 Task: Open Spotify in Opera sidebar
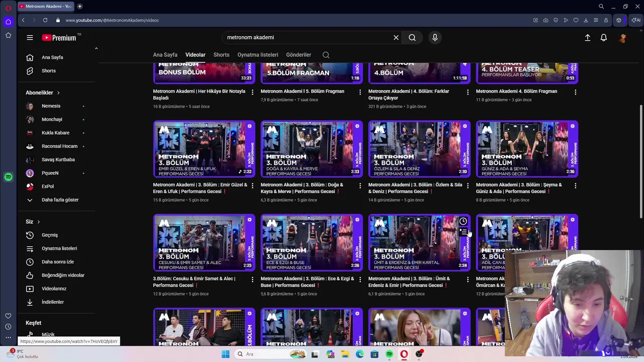(8, 177)
